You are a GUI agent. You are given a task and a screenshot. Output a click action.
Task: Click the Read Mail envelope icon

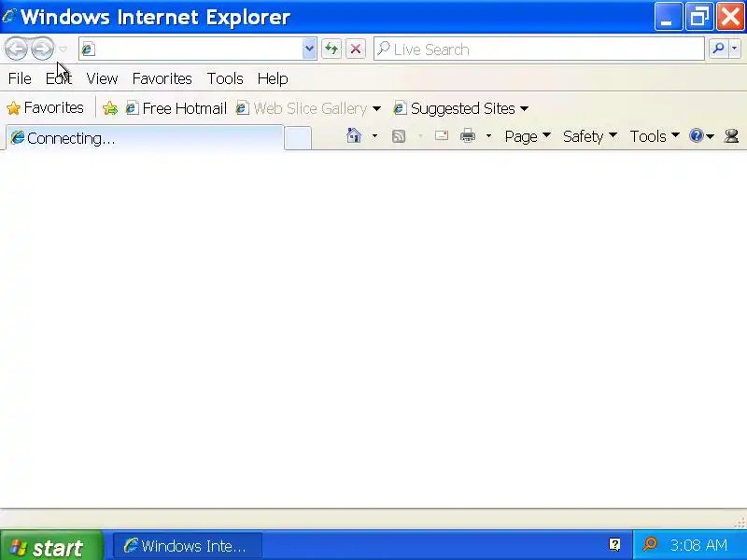[442, 136]
